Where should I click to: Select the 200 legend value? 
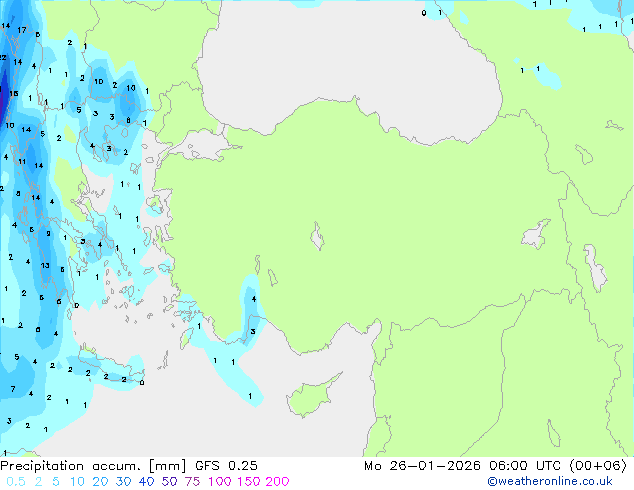[277, 482]
